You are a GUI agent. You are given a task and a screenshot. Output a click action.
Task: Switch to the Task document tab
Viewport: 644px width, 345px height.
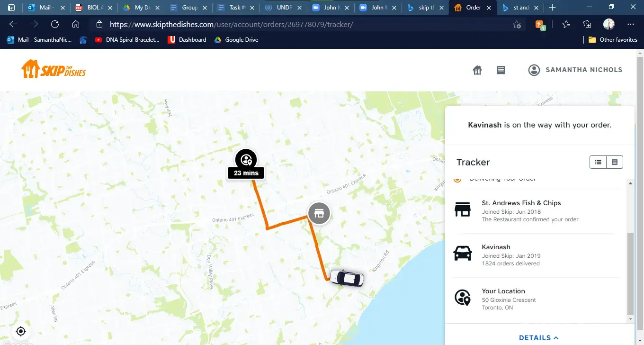[236, 8]
